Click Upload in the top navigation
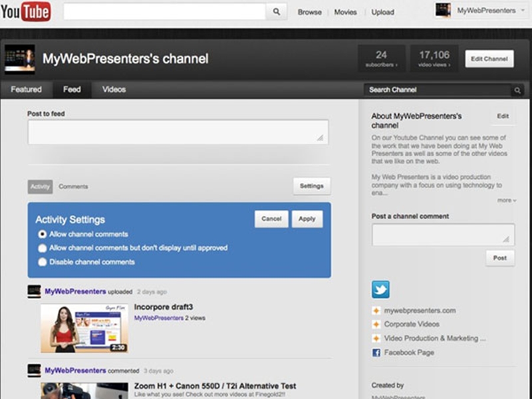 pos(383,12)
